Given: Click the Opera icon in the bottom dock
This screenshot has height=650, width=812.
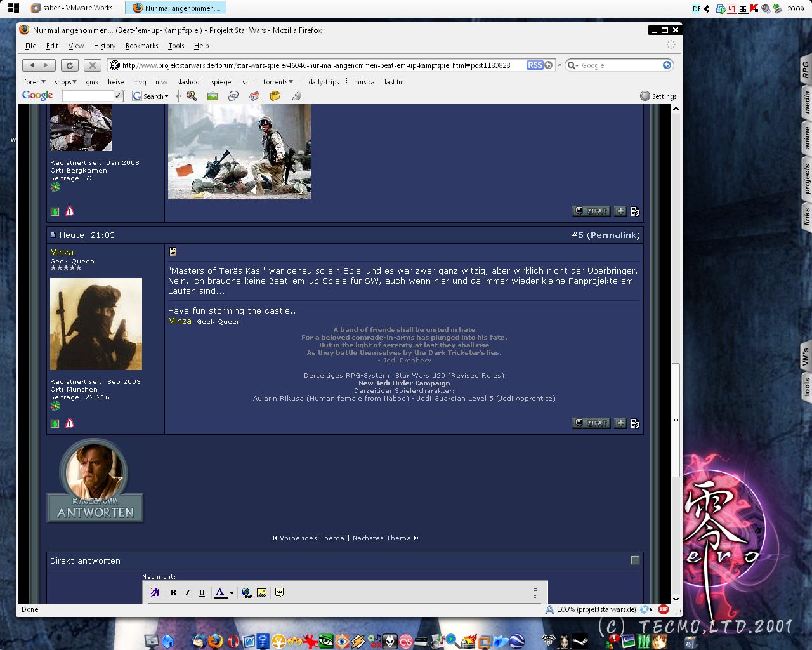Looking at the screenshot, I should tap(233, 641).
